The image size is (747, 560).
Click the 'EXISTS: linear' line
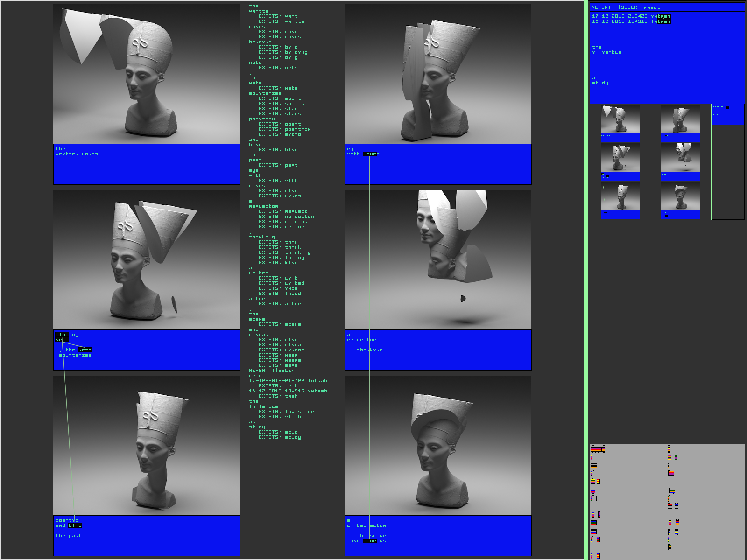coord(282,350)
